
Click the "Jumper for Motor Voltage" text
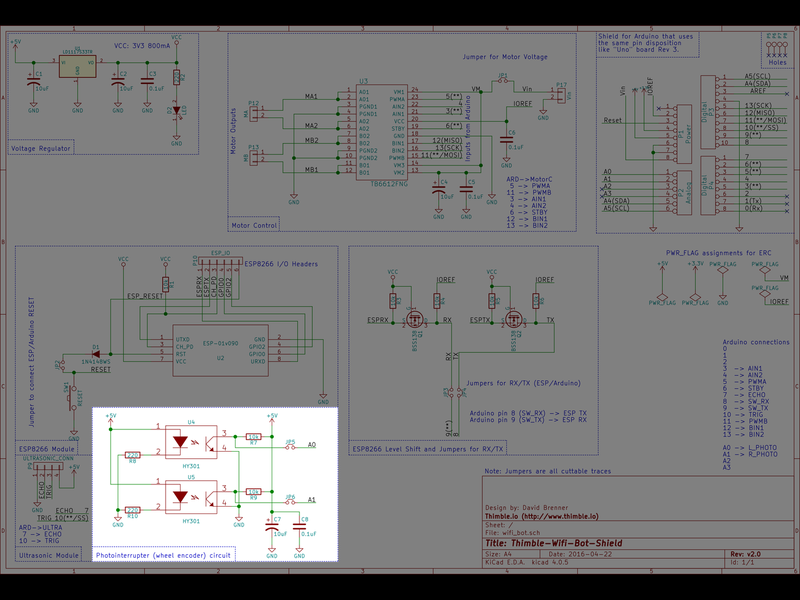coord(505,57)
